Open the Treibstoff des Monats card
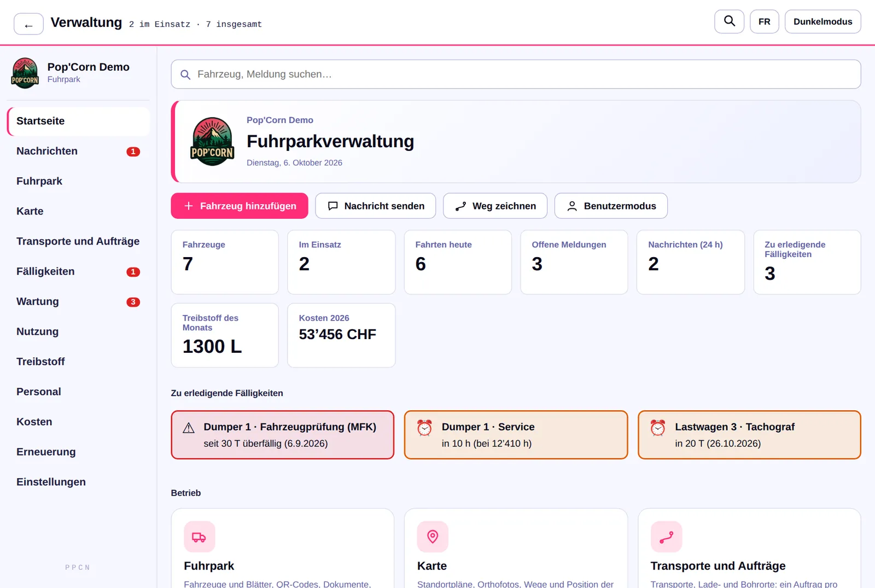 pyautogui.click(x=225, y=335)
